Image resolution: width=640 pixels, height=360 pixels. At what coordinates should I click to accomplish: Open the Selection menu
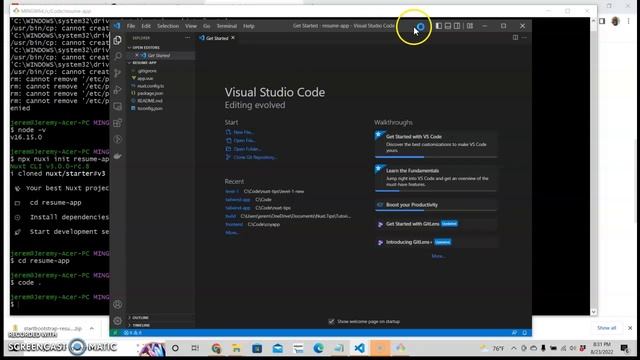[168, 26]
